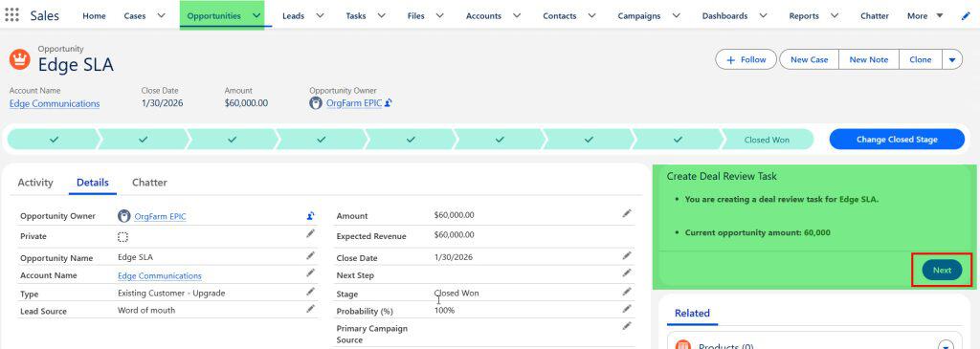Edit Probability (%) pencil icon
This screenshot has width=980, height=349.
coord(627,309)
